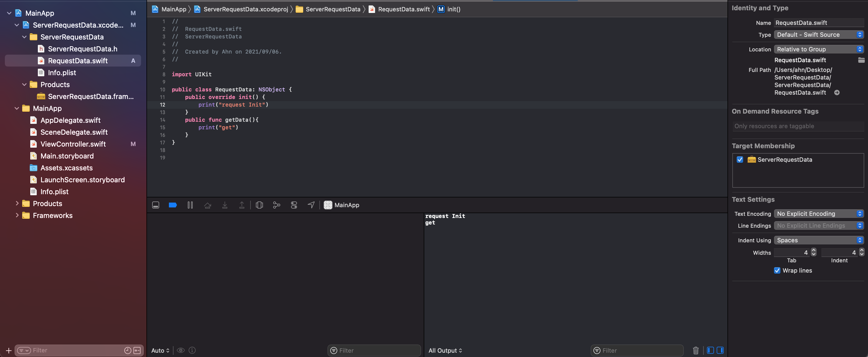This screenshot has width=868, height=357.
Task: Reveal file in Finder arrow icon
Action: click(x=837, y=92)
